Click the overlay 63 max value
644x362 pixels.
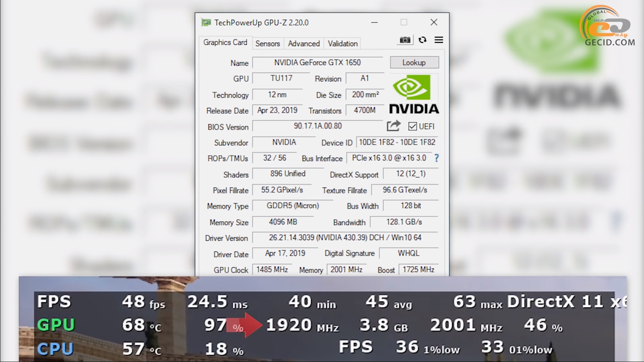point(478,302)
